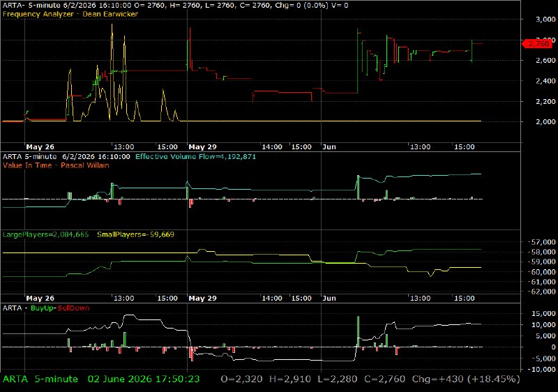Click the 02 June 2026 17:50:23 status timestamp
The image size is (558, 392).
coord(144,379)
